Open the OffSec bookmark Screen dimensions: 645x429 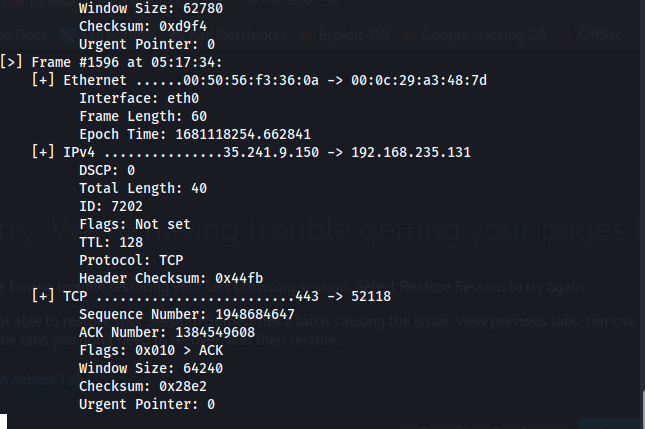click(600, 34)
